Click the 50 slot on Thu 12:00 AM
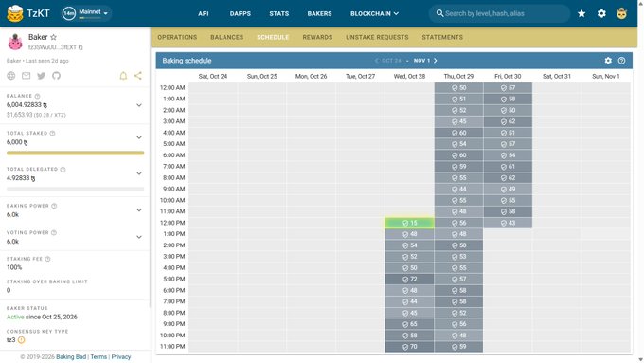644x363 pixels. [x=458, y=87]
